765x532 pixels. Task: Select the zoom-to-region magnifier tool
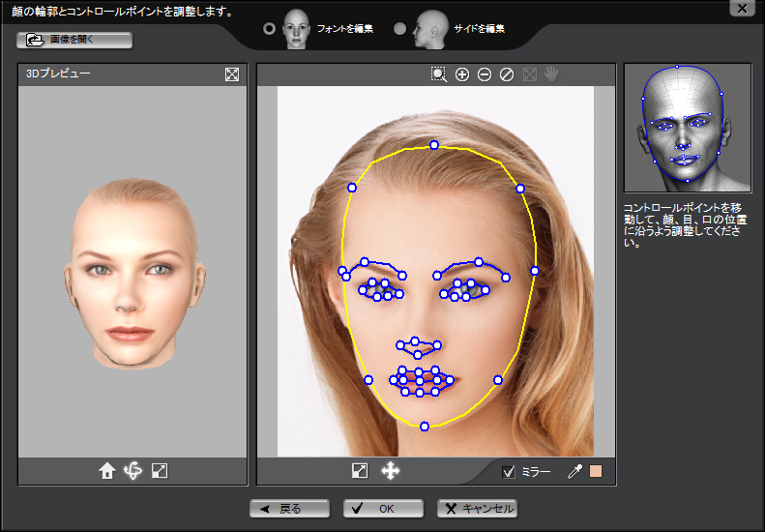tap(439, 74)
